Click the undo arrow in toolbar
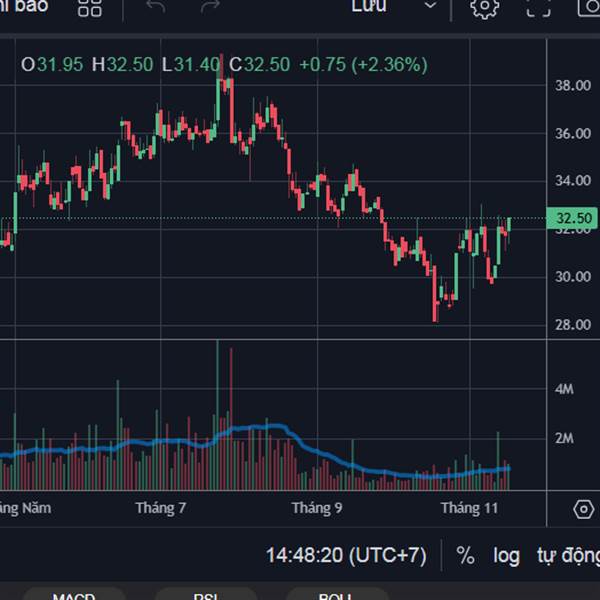This screenshot has height=600, width=600. pos(156,7)
